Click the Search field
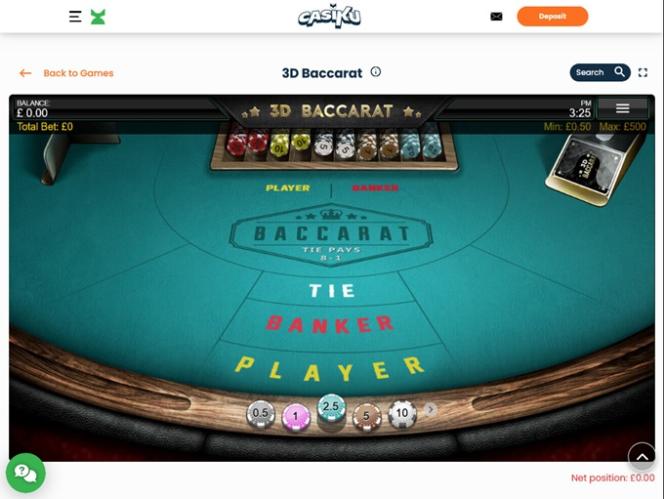Image resolution: width=664 pixels, height=499 pixels. (600, 72)
